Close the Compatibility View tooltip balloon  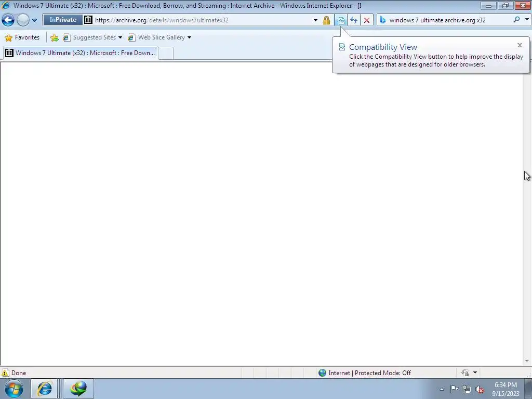point(520,45)
